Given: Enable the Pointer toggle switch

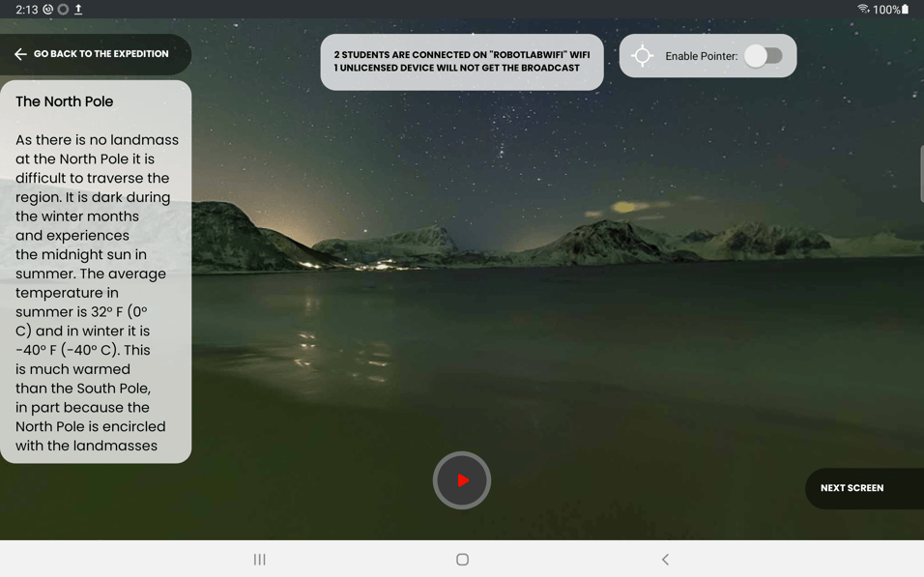Looking at the screenshot, I should click(765, 56).
